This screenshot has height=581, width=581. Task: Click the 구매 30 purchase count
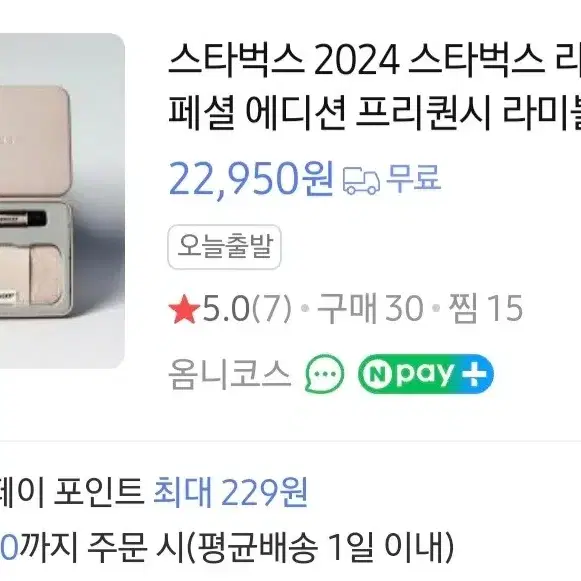click(370, 308)
